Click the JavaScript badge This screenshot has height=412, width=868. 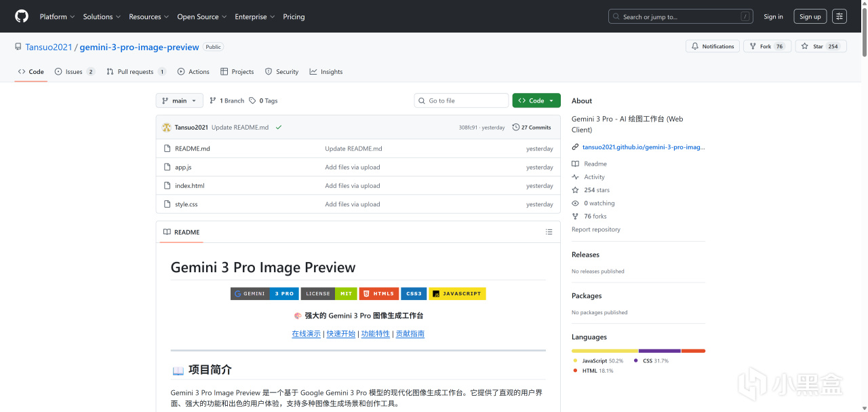pos(458,293)
